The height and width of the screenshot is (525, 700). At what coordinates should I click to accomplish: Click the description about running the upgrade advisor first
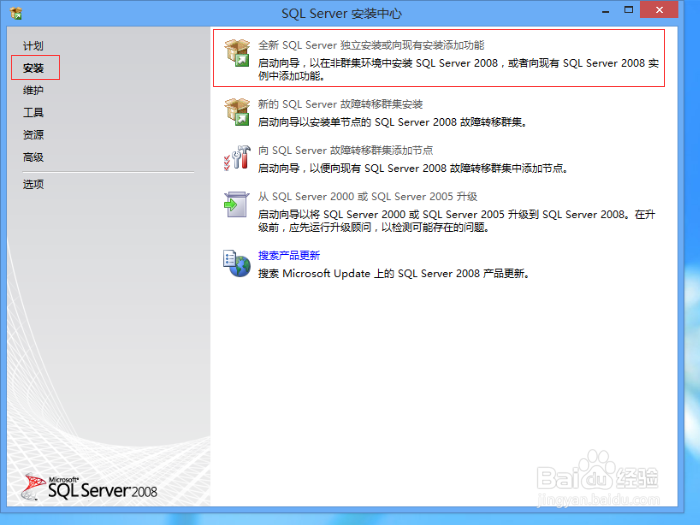coord(457,221)
